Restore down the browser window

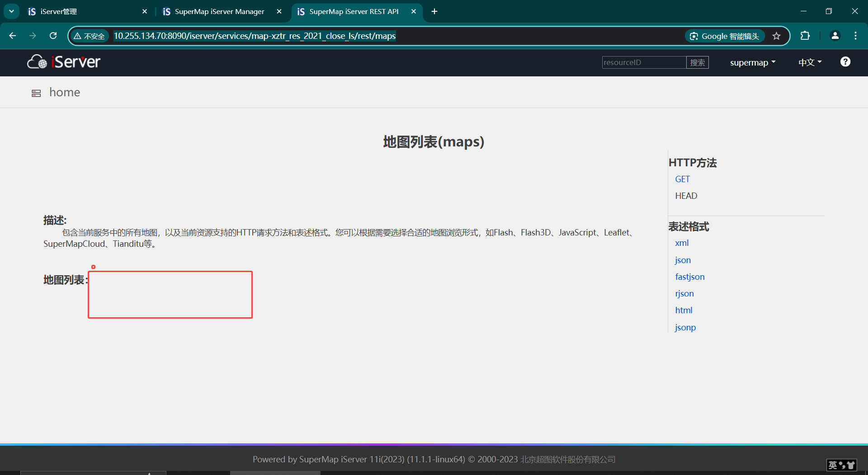(829, 11)
